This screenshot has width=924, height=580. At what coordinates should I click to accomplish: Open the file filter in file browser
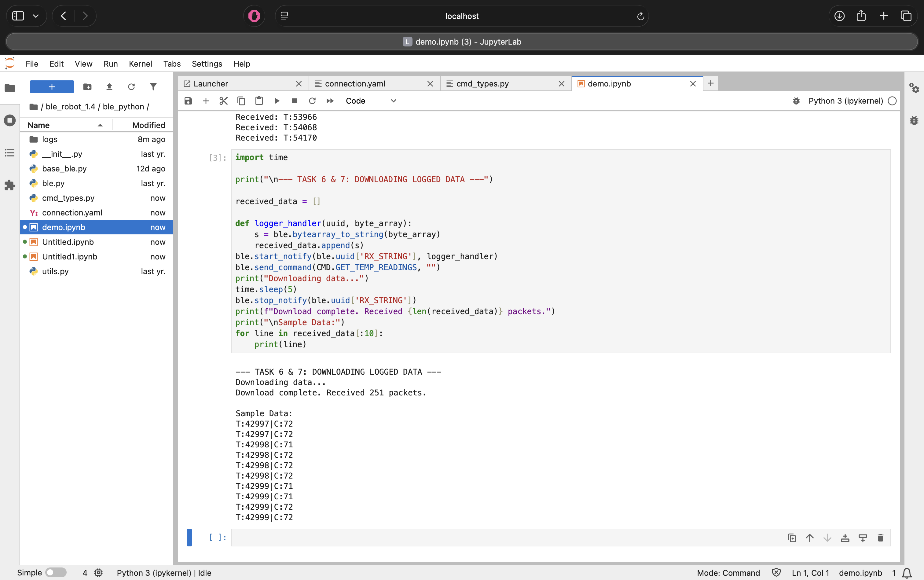pyautogui.click(x=153, y=87)
